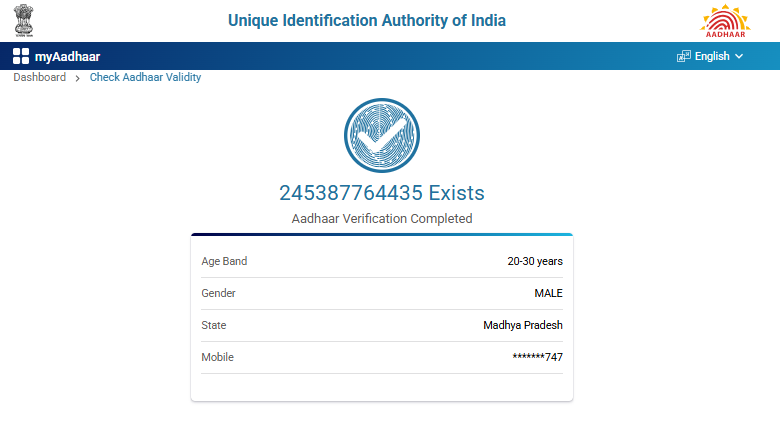Click the Government of India emblem icon
Image resolution: width=780 pixels, height=423 pixels.
coord(23,20)
